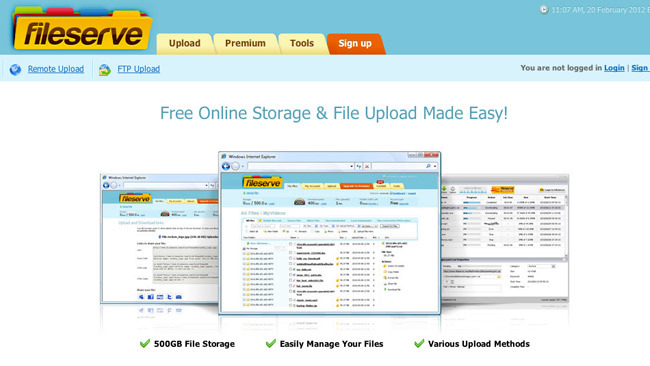The height and width of the screenshot is (366, 650).
Task: Click the FTP Upload icon
Action: [x=105, y=70]
